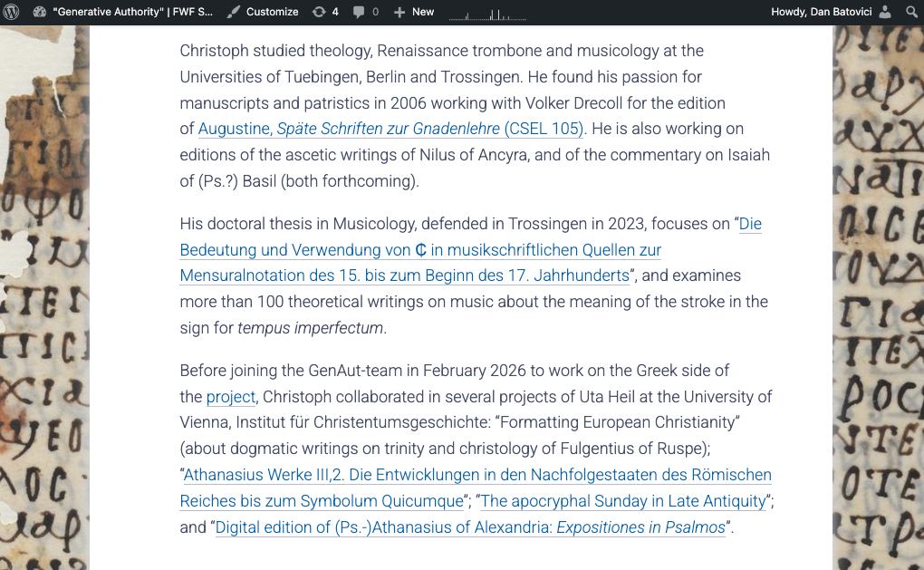Open "The apocryphal Sunday in Late Antiquity" link
This screenshot has height=570, width=924.
point(625,501)
